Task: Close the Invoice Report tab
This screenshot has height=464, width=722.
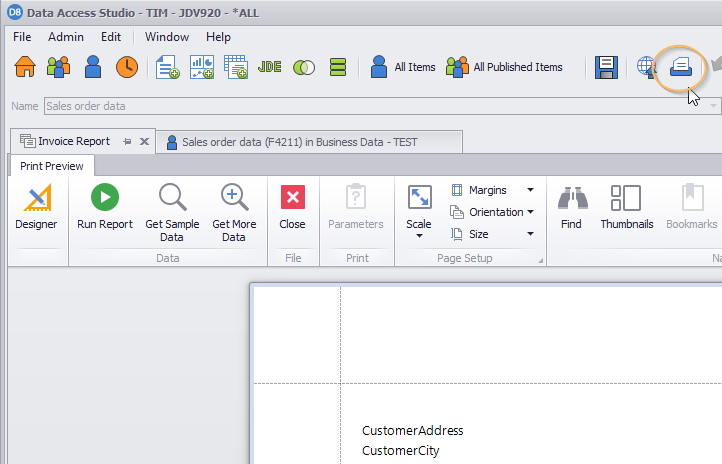Action: tap(144, 142)
